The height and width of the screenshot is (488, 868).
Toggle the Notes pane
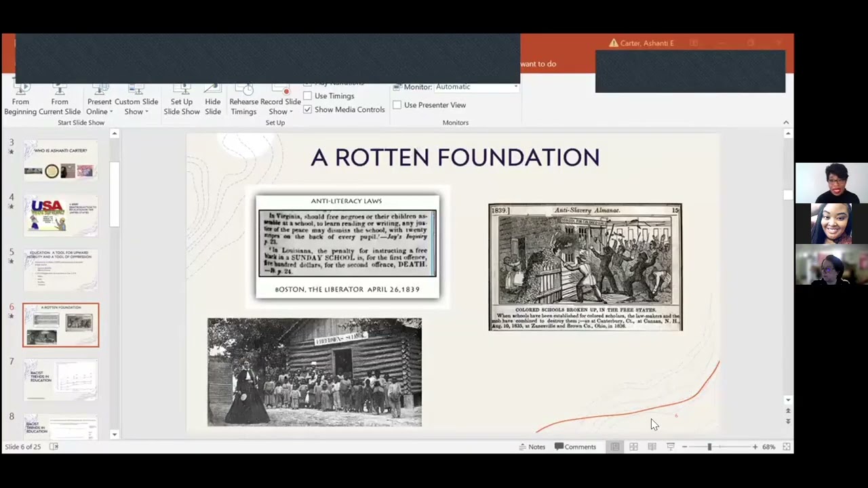coord(532,447)
